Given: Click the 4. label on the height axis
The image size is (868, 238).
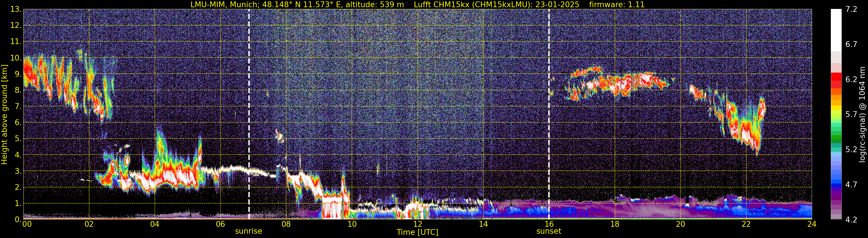Looking at the screenshot, I should pyautogui.click(x=18, y=155).
